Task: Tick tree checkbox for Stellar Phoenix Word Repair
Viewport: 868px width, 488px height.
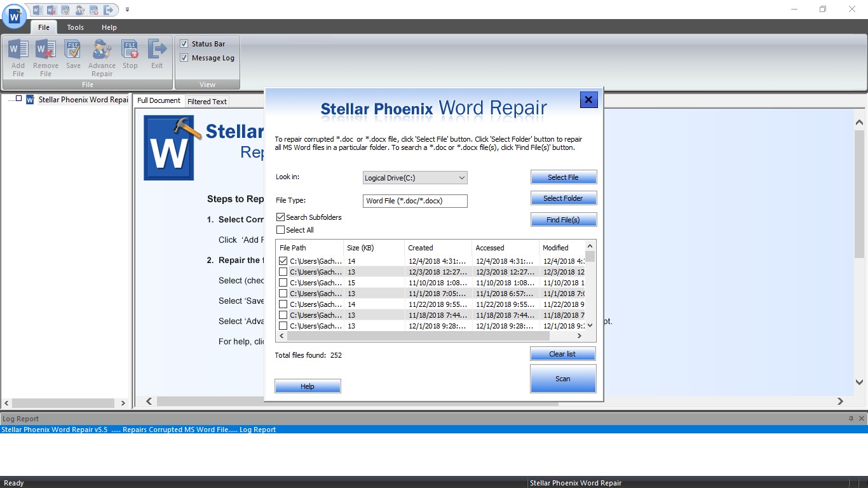Action: pyautogui.click(x=18, y=98)
